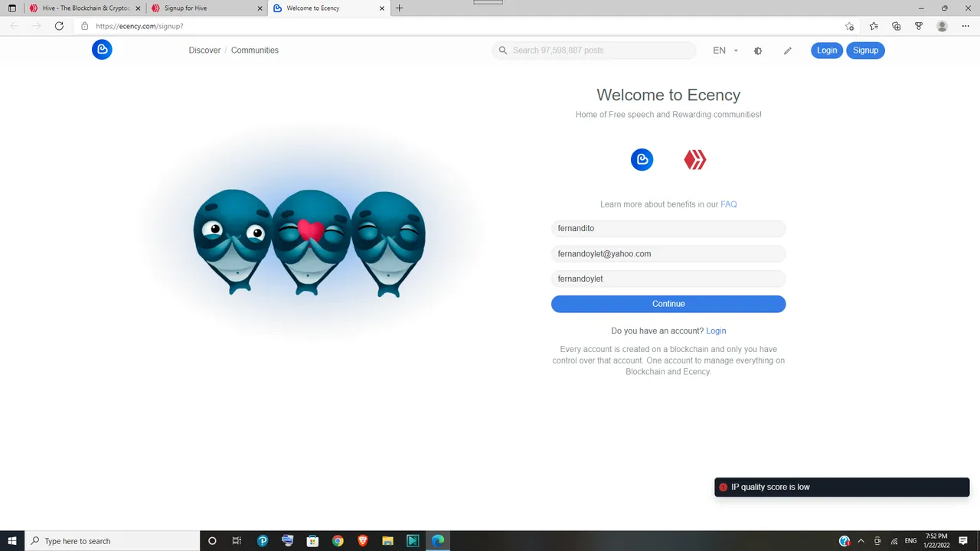Viewport: 980px width, 551px height.
Task: Click the search magnifier icon in header
Action: point(503,51)
